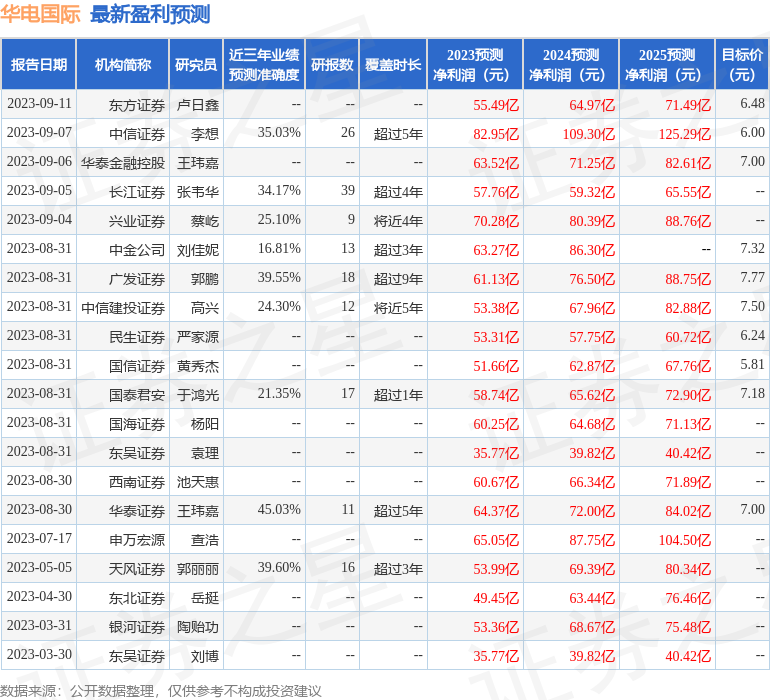This screenshot has height=700, width=770.
Task: Select the 研究员 column header
Action: (x=196, y=64)
